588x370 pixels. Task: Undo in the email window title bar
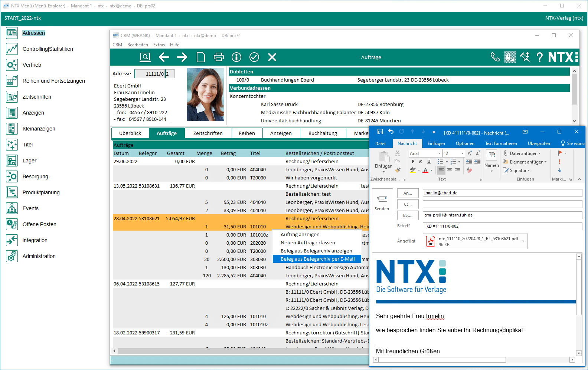(391, 132)
